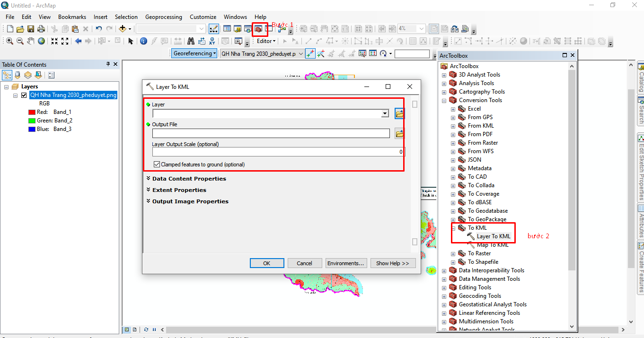This screenshot has width=644, height=338.
Task: Open ArcToolbox from the standard toolbar
Action: click(258, 29)
